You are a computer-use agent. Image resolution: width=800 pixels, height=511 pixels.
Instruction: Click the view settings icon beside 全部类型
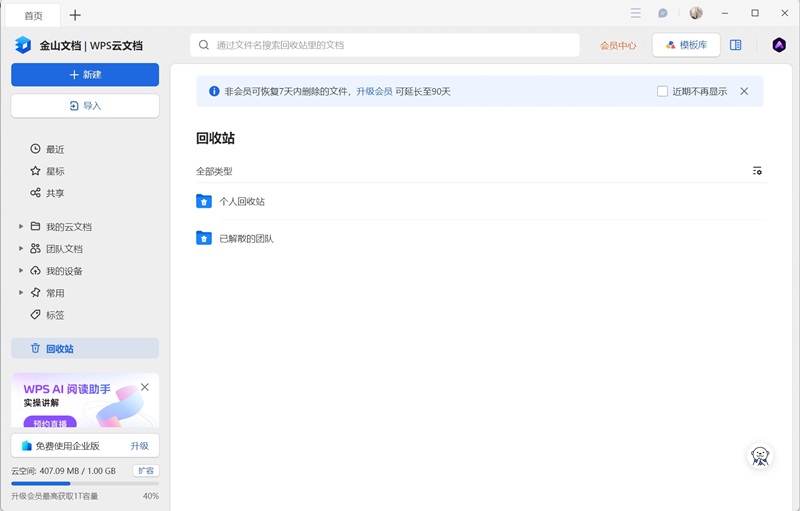tap(757, 171)
